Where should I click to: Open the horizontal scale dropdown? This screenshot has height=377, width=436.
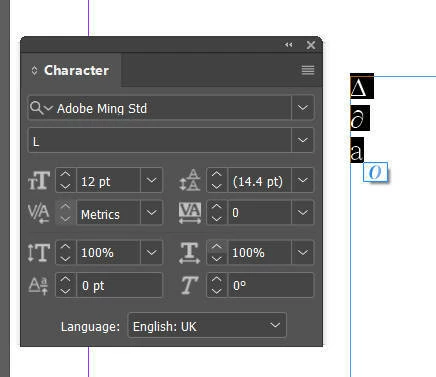[303, 252]
